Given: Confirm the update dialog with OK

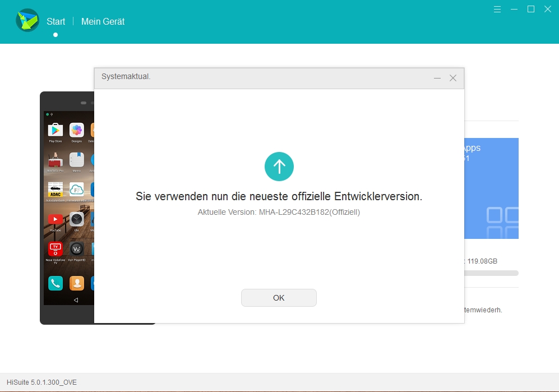Looking at the screenshot, I should tap(279, 297).
